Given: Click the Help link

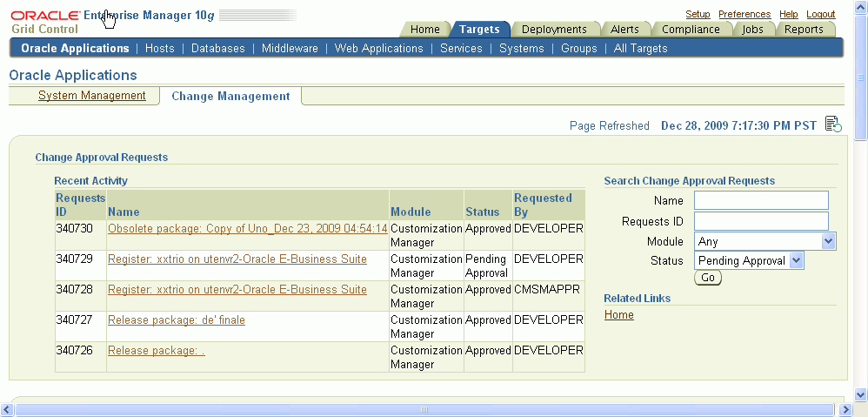Looking at the screenshot, I should [788, 14].
